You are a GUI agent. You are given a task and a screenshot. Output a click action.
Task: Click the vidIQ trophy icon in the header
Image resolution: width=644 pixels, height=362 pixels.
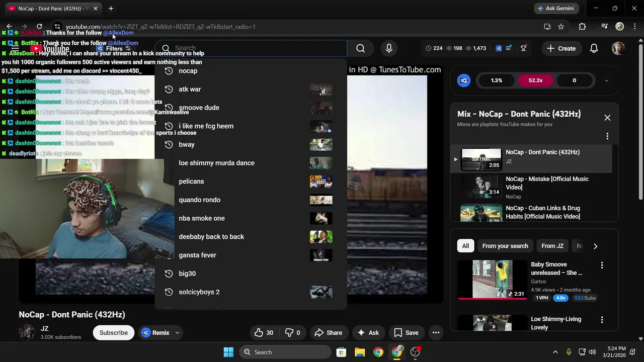point(524,48)
